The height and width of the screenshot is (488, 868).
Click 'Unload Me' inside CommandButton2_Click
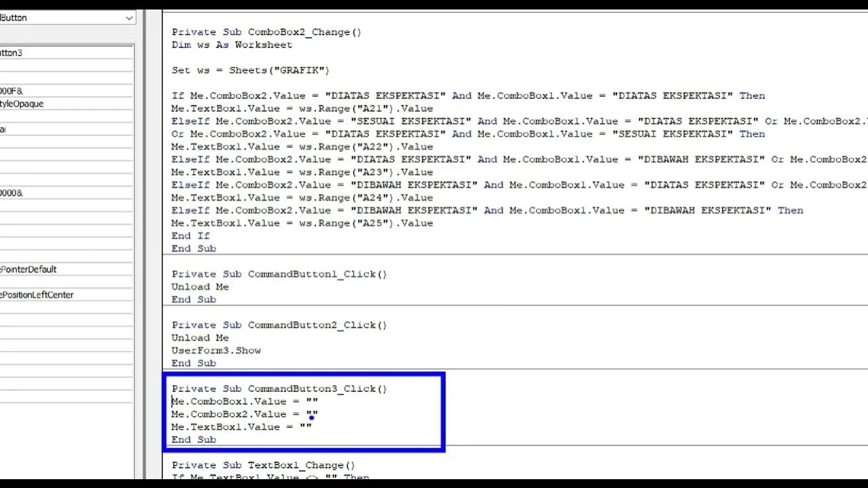pos(200,338)
